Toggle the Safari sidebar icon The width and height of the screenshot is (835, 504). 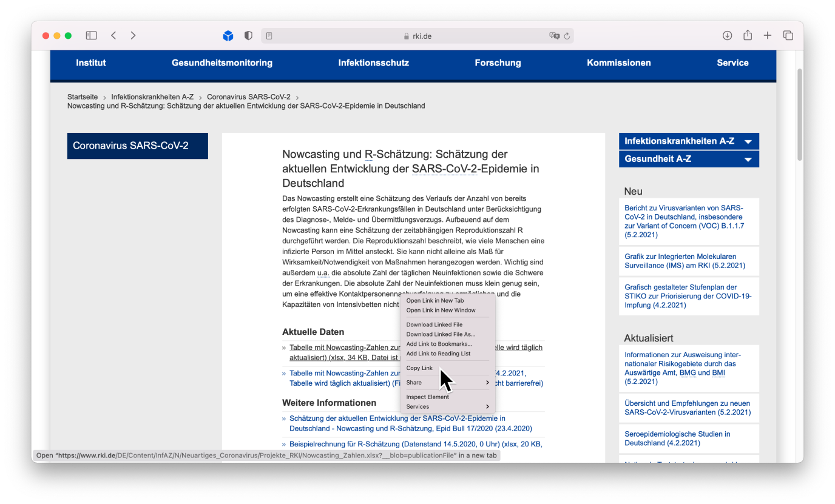pos(92,36)
